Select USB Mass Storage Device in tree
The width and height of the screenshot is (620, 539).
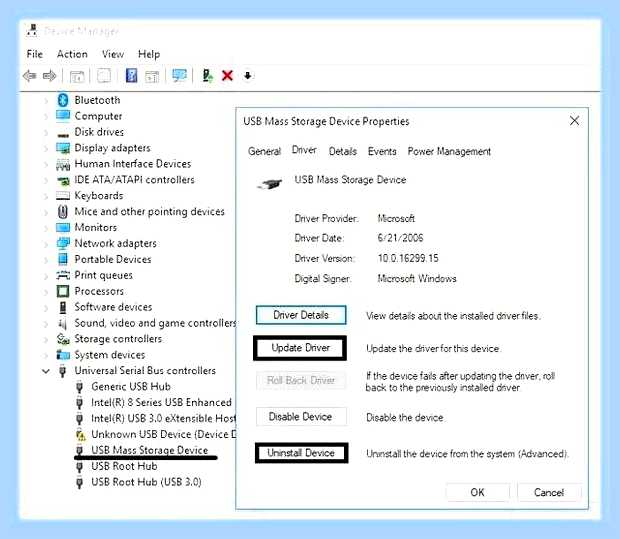click(149, 450)
